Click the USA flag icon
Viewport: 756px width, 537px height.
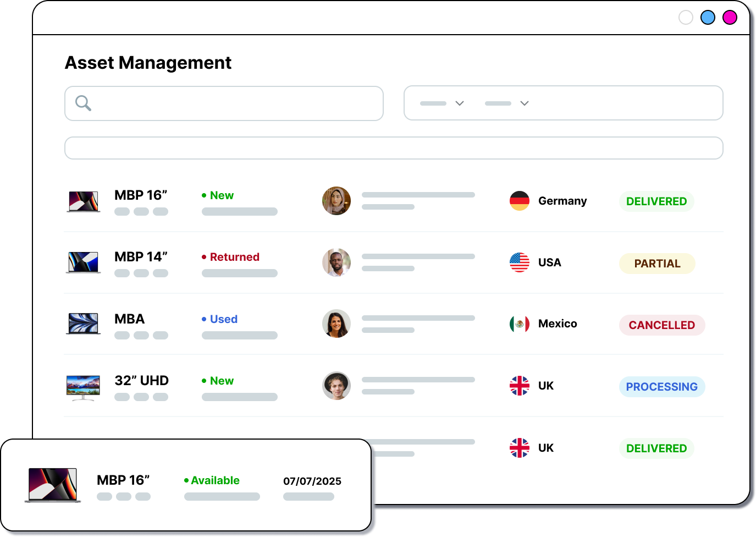coord(519,262)
